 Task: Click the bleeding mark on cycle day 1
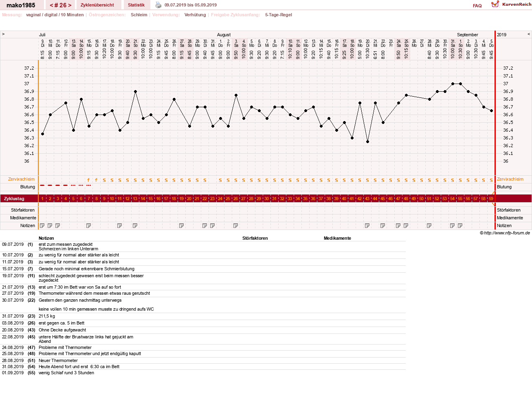pyautogui.click(x=42, y=185)
